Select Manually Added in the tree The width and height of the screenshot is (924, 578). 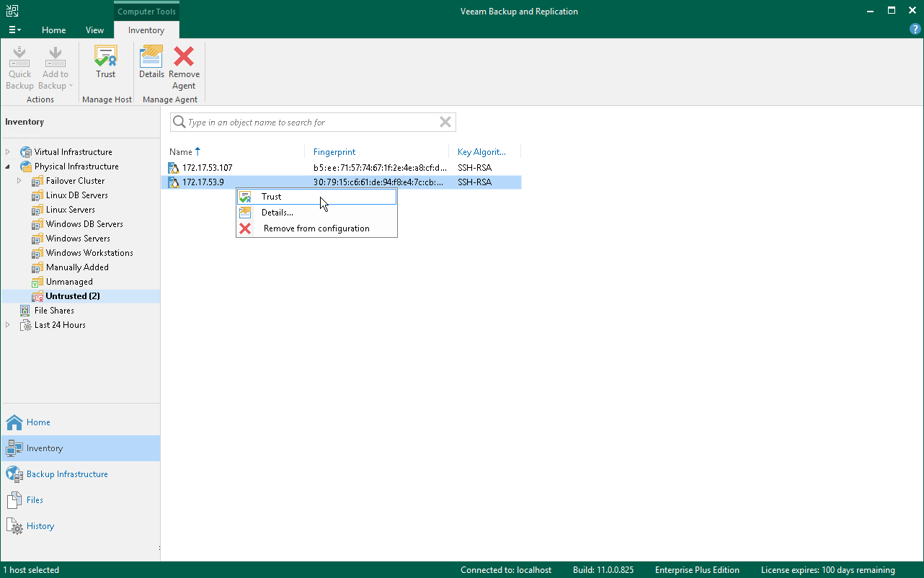[77, 267]
